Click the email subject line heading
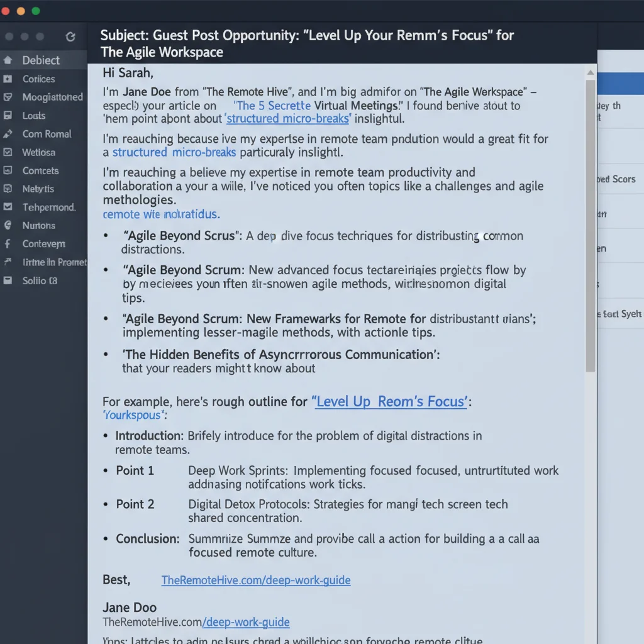 [307, 43]
